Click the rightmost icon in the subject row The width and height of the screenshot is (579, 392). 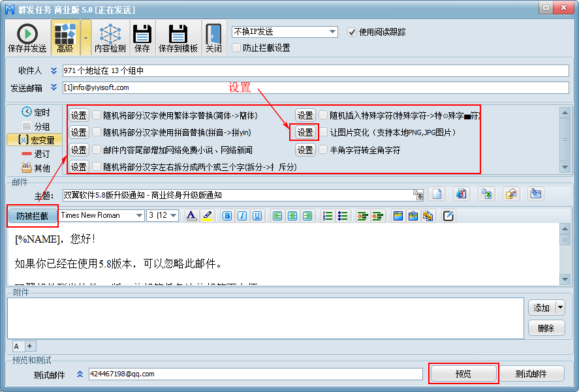pyautogui.click(x=536, y=194)
